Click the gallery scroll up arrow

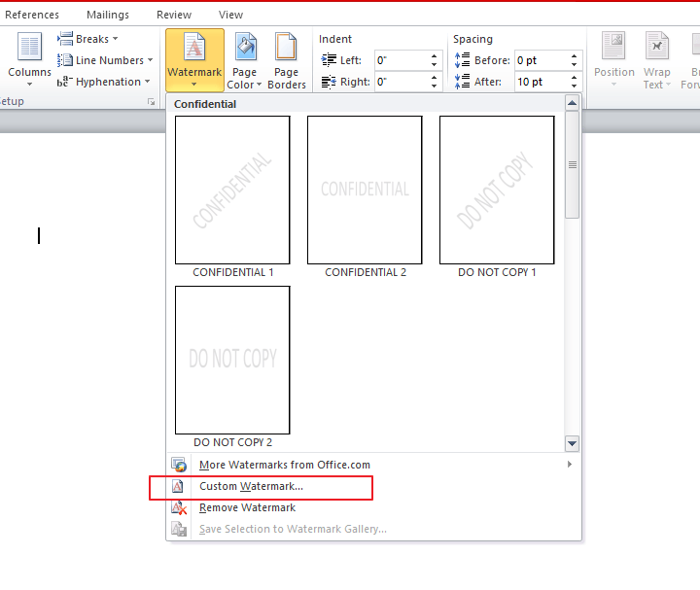click(572, 103)
